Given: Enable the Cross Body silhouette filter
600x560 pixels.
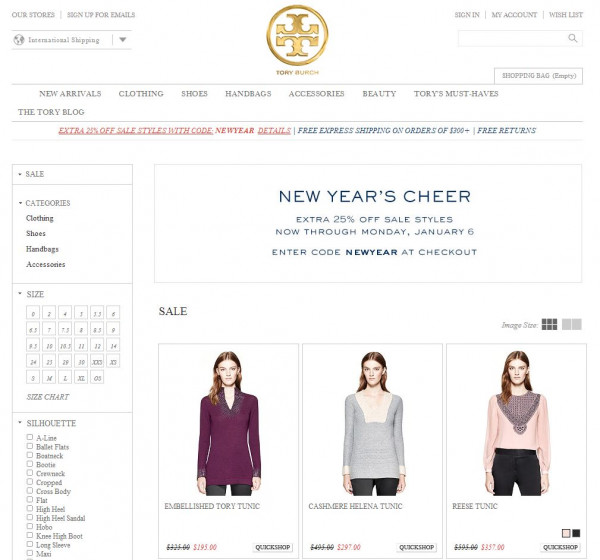Looking at the screenshot, I should click(30, 490).
